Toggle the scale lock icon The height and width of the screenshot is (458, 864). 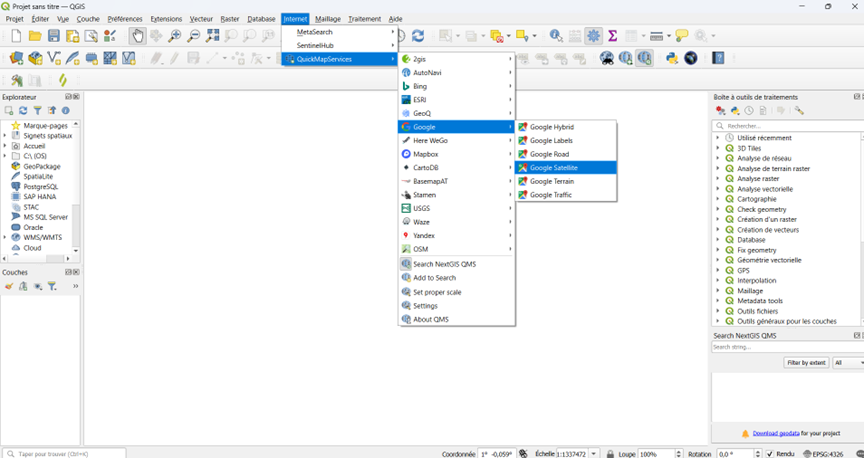[x=610, y=453]
